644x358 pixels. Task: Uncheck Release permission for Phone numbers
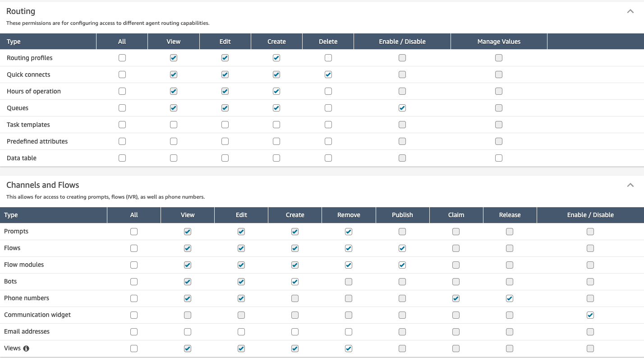[x=510, y=298]
